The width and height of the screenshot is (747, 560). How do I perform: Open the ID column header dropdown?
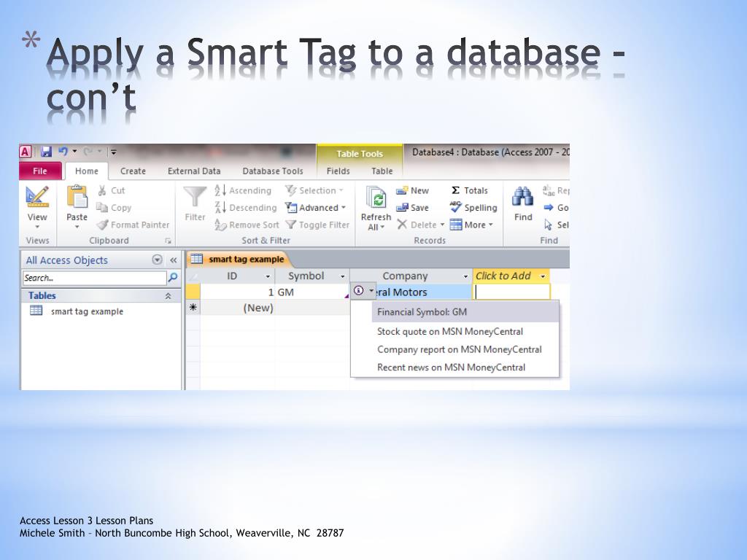click(268, 276)
